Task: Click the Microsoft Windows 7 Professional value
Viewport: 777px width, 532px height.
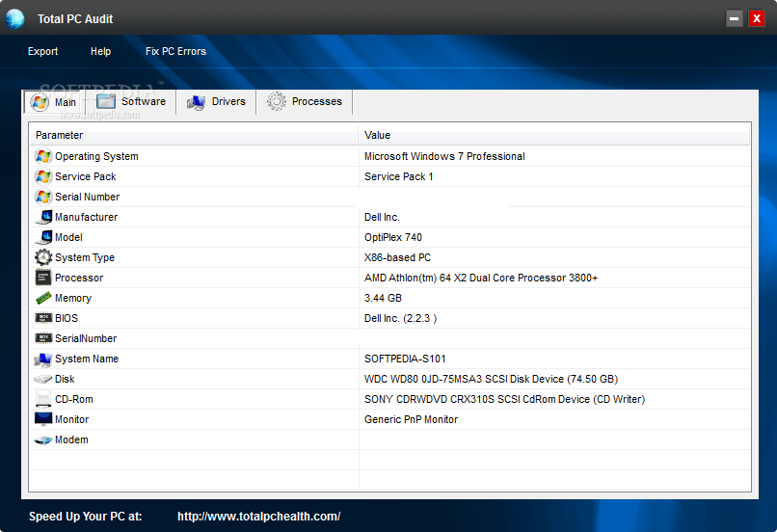Action: tap(444, 156)
